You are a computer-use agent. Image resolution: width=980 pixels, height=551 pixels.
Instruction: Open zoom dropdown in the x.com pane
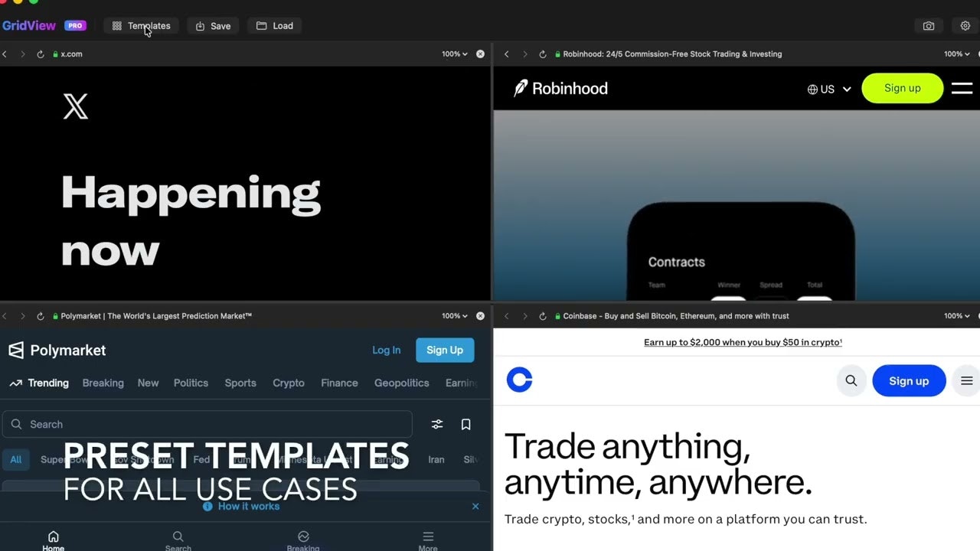pos(453,54)
